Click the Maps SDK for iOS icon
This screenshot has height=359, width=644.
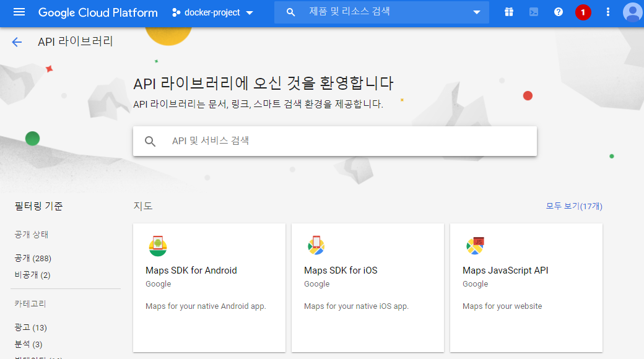[316, 245]
